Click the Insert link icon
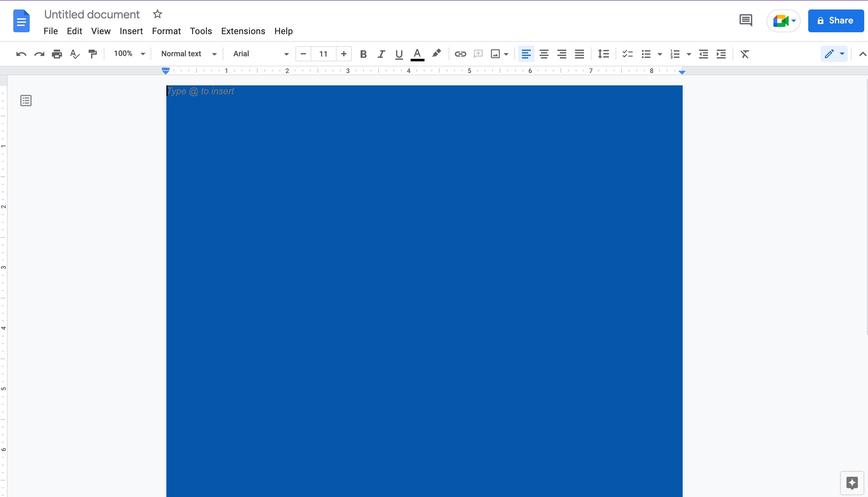This screenshot has height=497, width=868. tap(460, 54)
